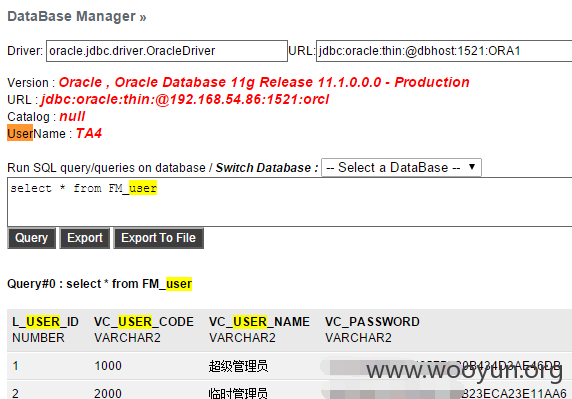Select the 超级管理员 name cell

[x=238, y=366]
